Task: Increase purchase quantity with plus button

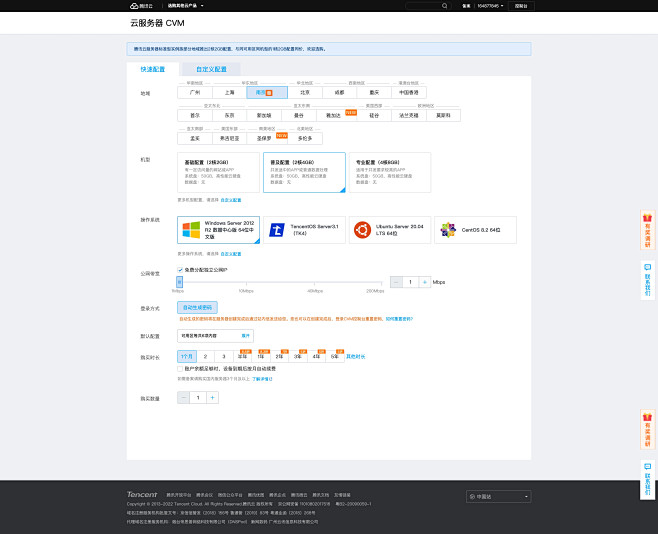Action: tap(212, 398)
